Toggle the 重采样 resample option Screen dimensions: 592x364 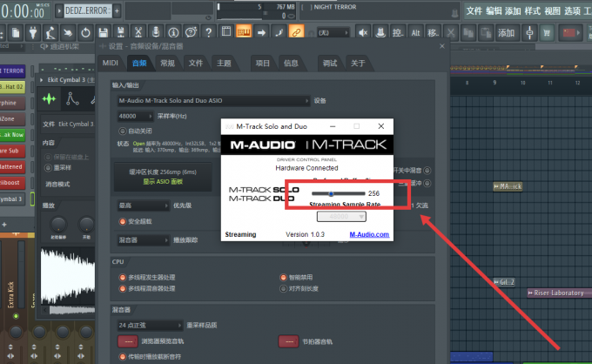coord(48,168)
